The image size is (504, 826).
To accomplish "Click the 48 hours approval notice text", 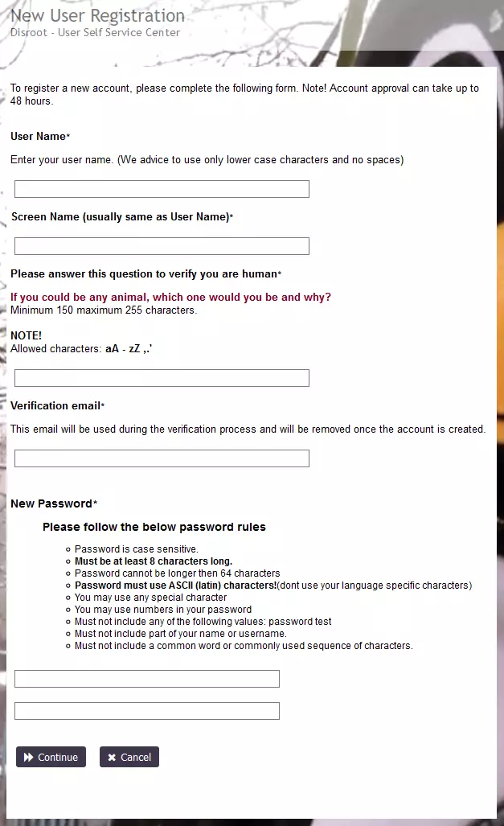I will pyautogui.click(x=241, y=95).
